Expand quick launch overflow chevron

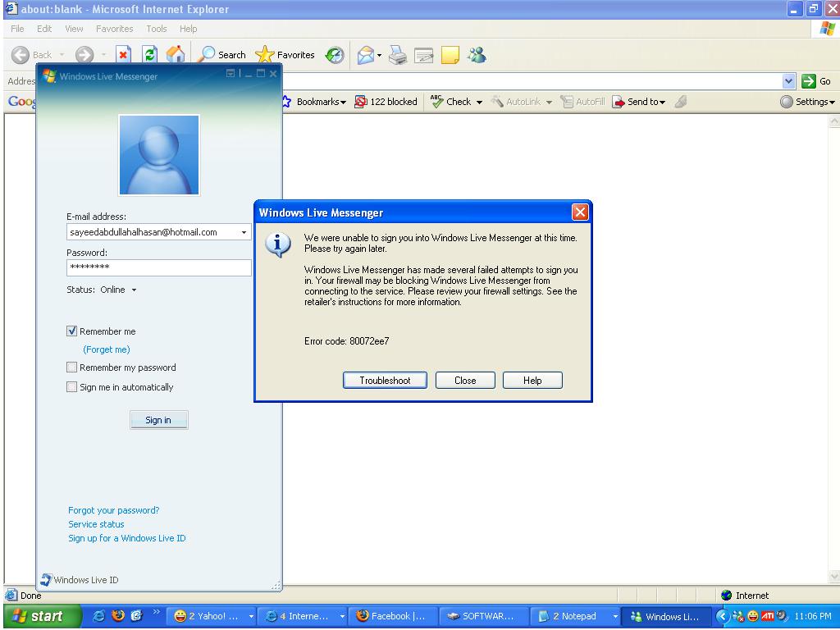156,612
